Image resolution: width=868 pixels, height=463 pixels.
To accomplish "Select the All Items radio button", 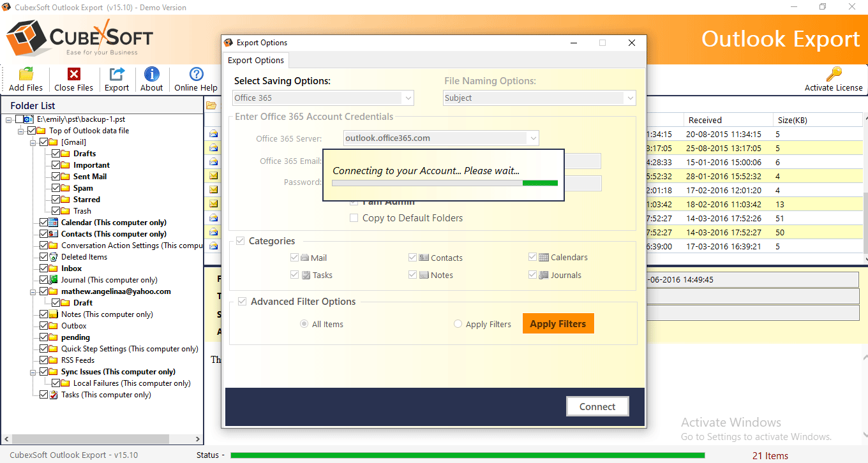I will 304,324.
